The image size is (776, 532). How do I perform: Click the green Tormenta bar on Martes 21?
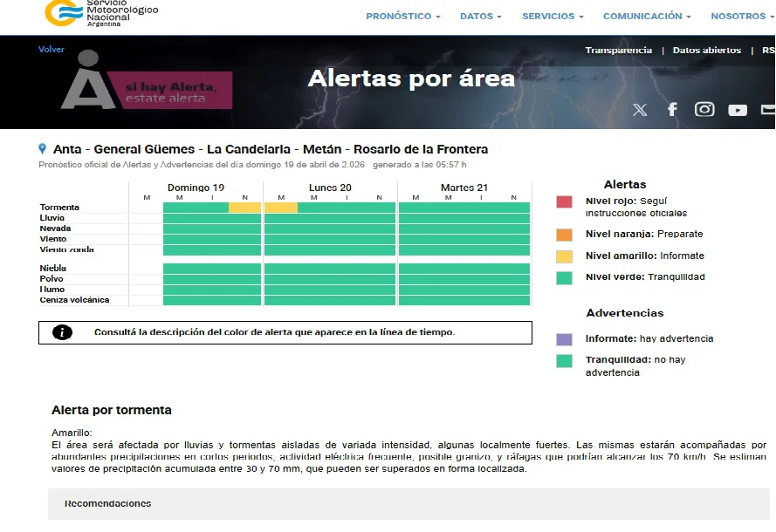[464, 208]
